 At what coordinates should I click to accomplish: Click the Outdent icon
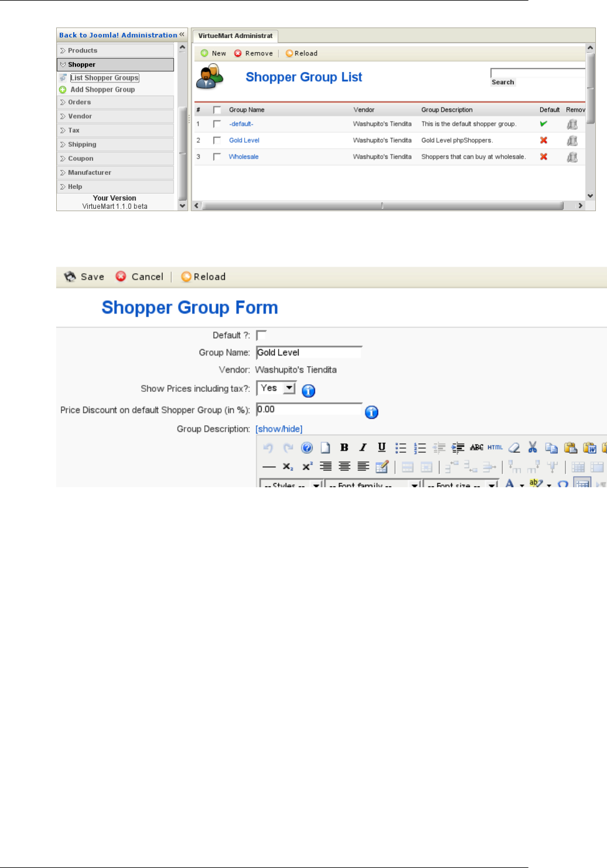coord(439,448)
